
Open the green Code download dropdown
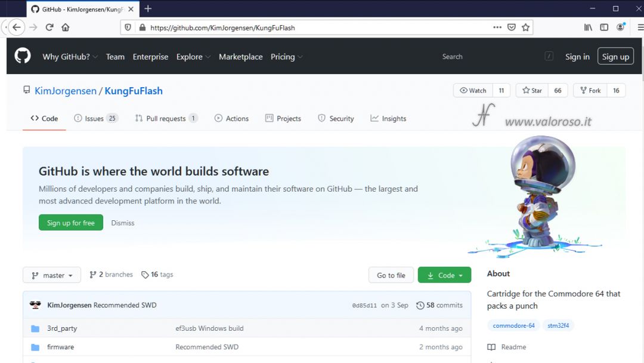(x=444, y=275)
